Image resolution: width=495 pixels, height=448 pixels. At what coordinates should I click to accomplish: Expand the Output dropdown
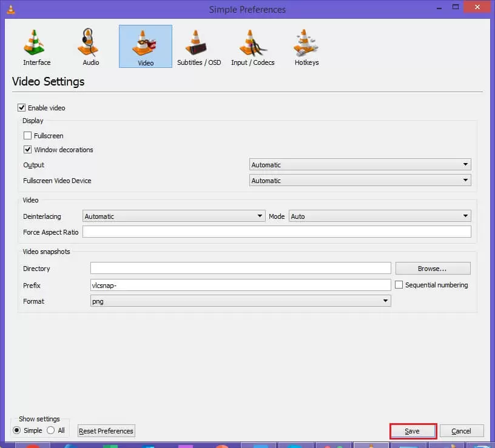tap(360, 165)
